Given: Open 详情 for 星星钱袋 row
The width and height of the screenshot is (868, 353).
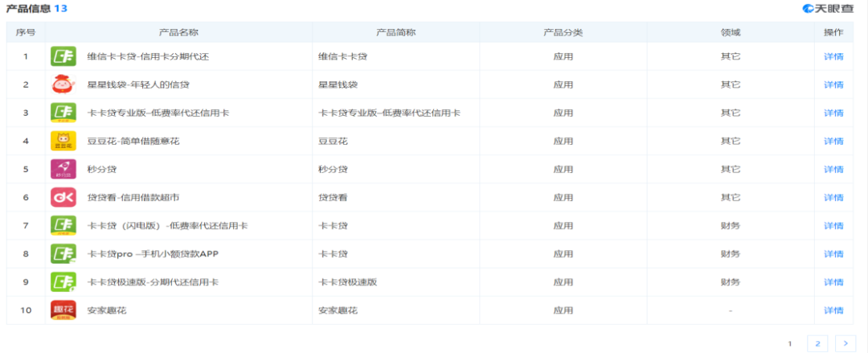Looking at the screenshot, I should (x=833, y=84).
